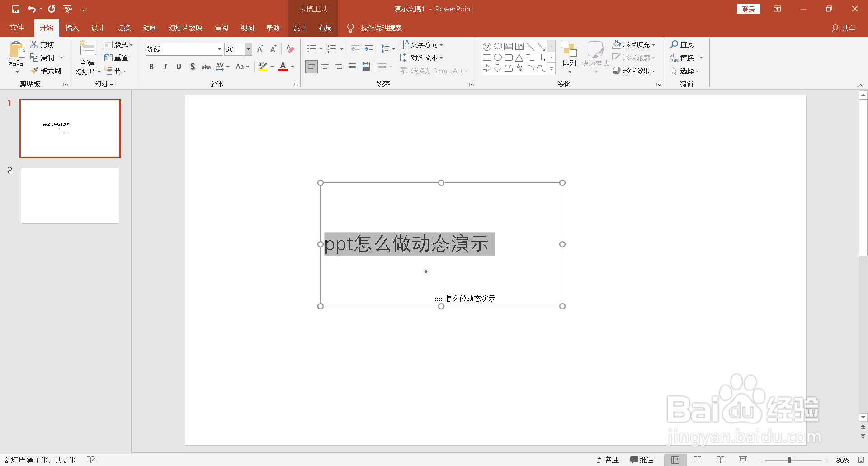Image resolution: width=868 pixels, height=466 pixels.
Task: Select the Italic formatting icon
Action: click(165, 67)
